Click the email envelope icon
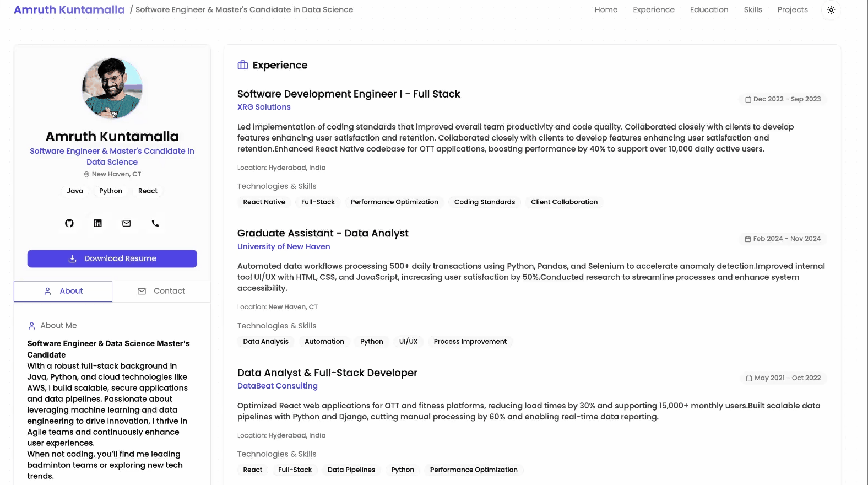868x485 pixels. [127, 223]
